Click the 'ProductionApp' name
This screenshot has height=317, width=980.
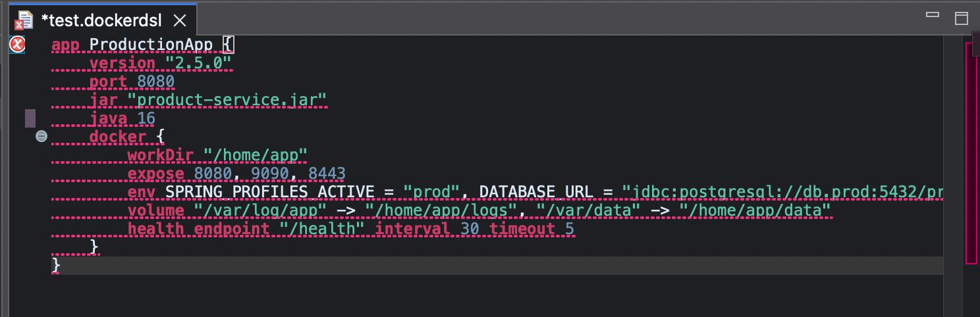point(151,45)
